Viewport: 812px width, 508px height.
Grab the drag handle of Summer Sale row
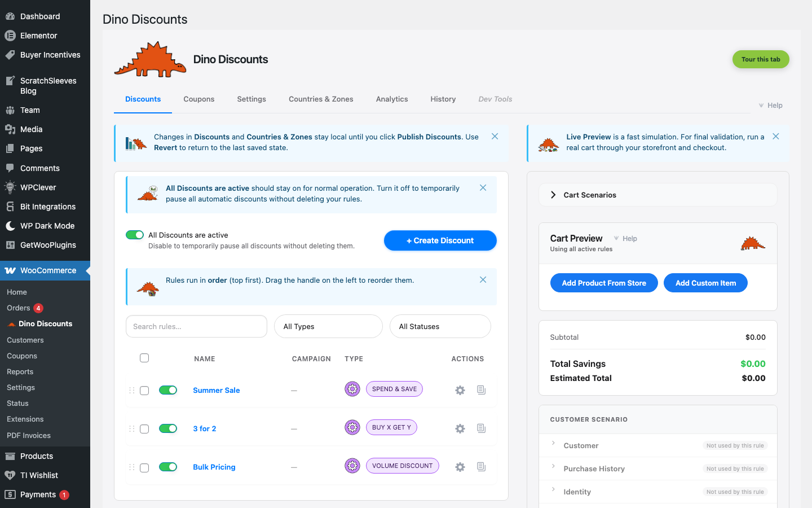(132, 390)
